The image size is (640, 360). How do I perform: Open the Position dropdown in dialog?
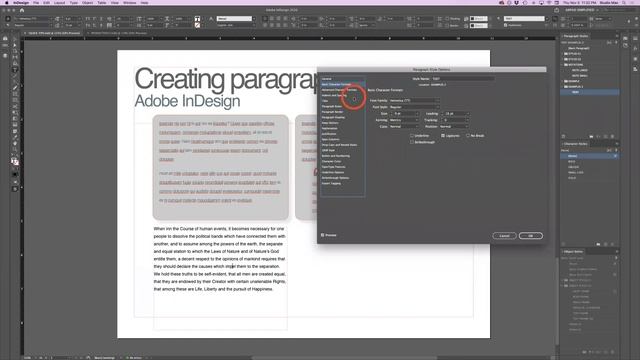pyautogui.click(x=454, y=127)
